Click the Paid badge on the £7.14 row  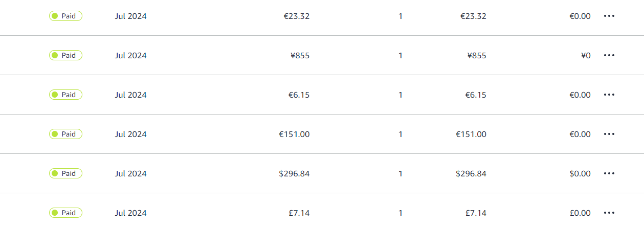click(65, 213)
